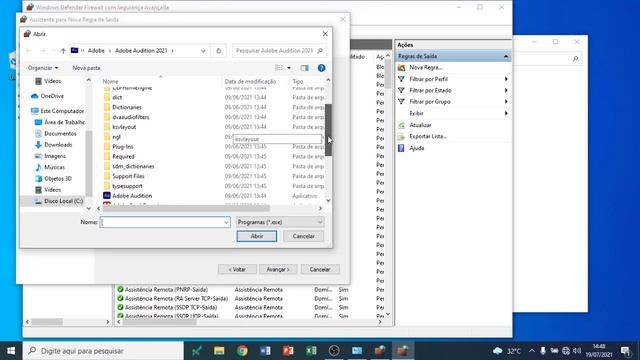Sort files by Nome column header
This screenshot has height=360, width=640.
110,81
